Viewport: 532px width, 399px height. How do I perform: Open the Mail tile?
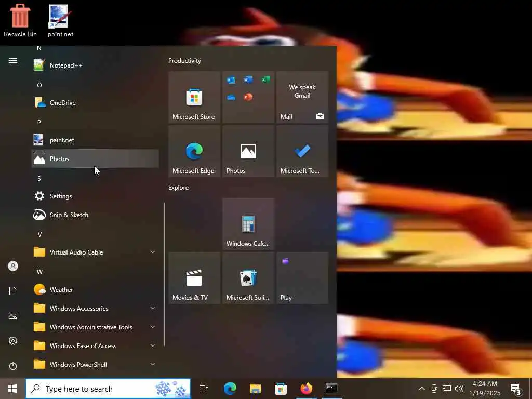coord(302,97)
